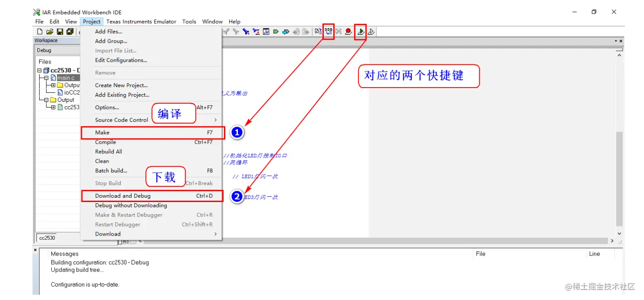Open the Tools menu

tap(189, 21)
